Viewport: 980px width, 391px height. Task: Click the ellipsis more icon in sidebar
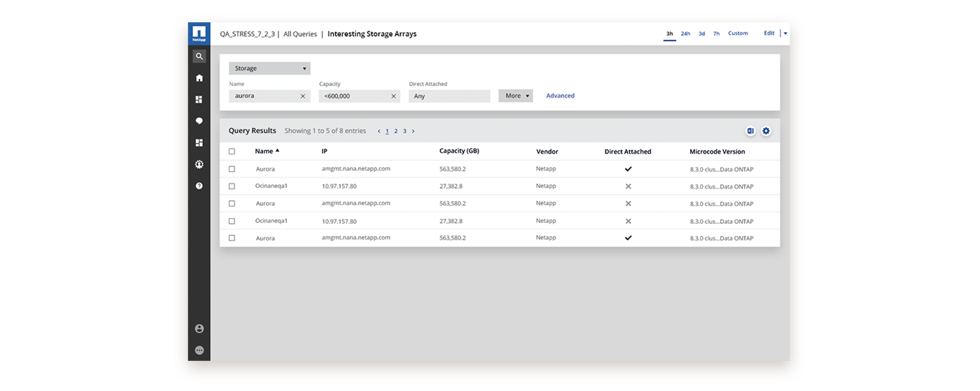coord(199,350)
